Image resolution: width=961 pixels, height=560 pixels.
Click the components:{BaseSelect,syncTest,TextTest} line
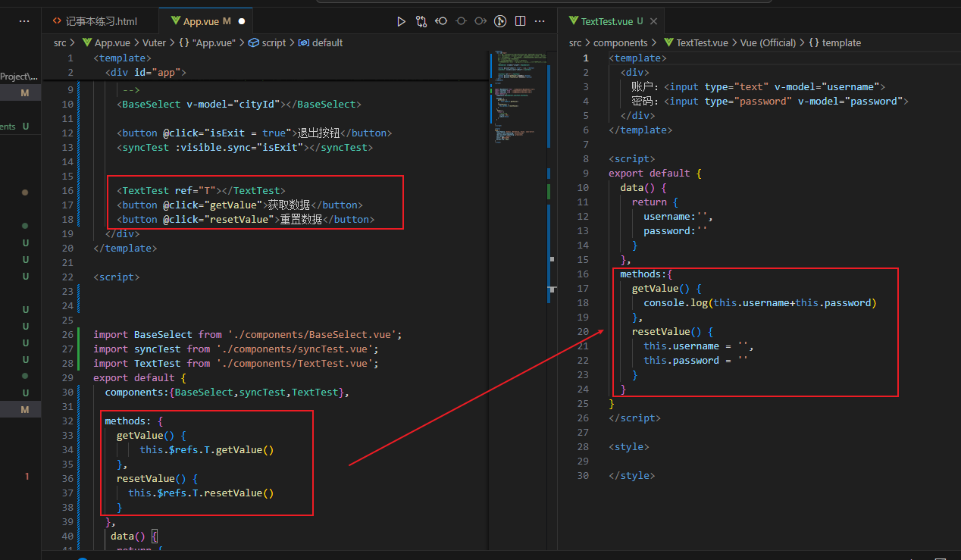click(x=227, y=392)
